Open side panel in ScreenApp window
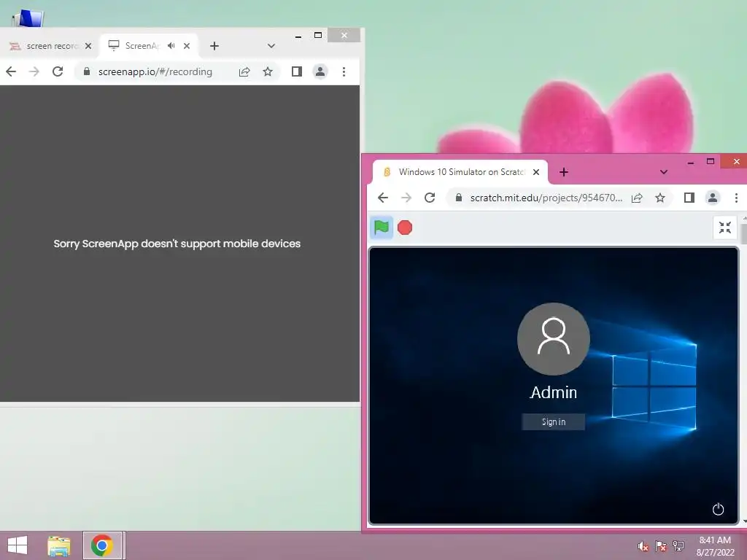This screenshot has width=747, height=560. [297, 71]
